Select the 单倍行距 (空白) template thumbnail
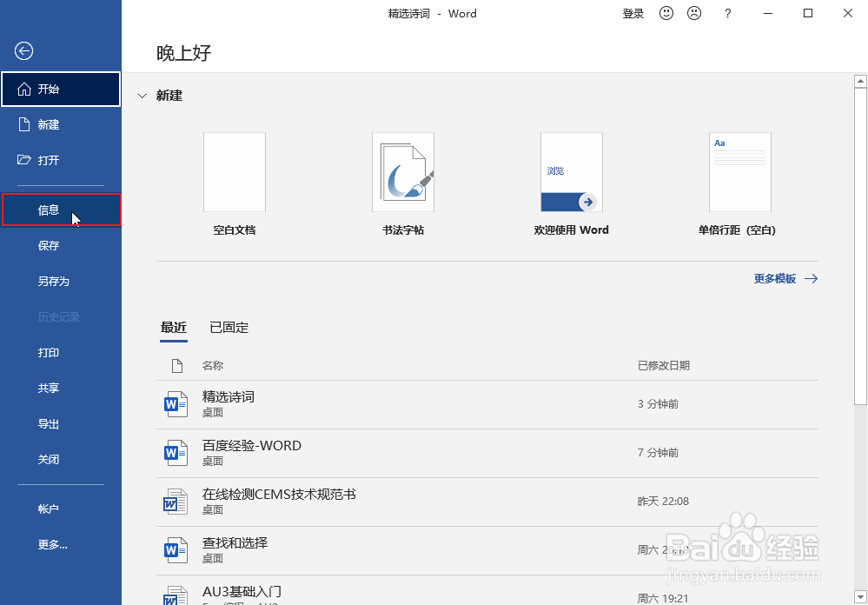This screenshot has height=605, width=868. tap(739, 172)
